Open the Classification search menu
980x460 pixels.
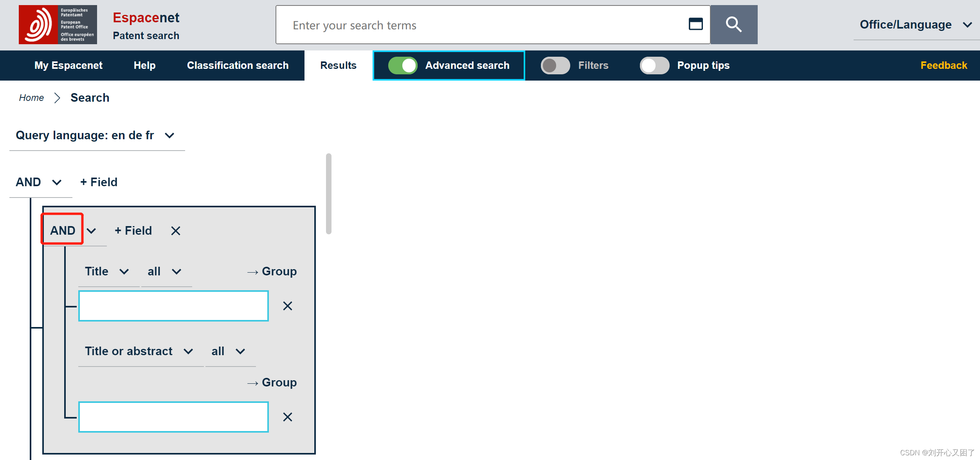238,65
